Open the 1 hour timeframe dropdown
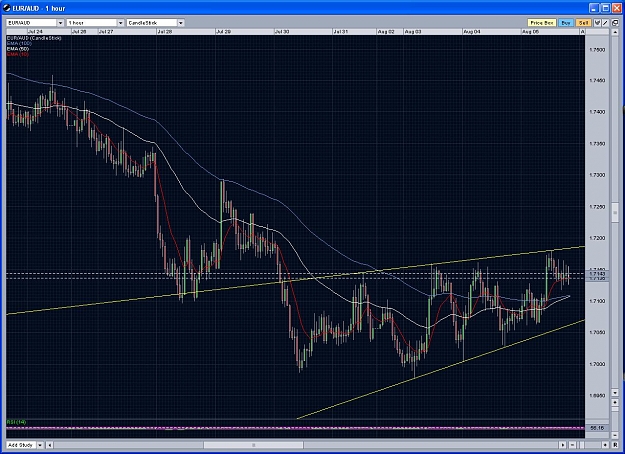Screen dimensions: 625x454 click(x=120, y=23)
